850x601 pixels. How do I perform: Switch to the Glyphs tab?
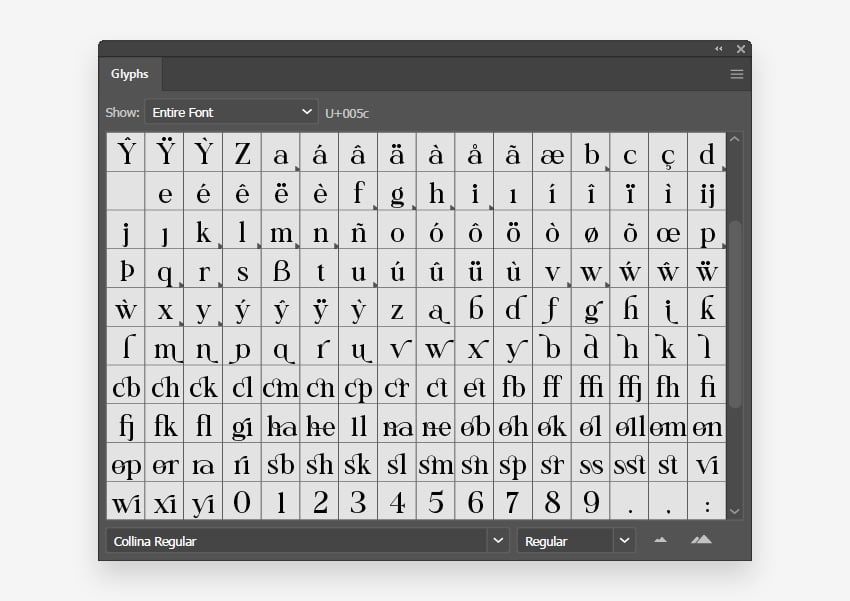click(x=130, y=74)
